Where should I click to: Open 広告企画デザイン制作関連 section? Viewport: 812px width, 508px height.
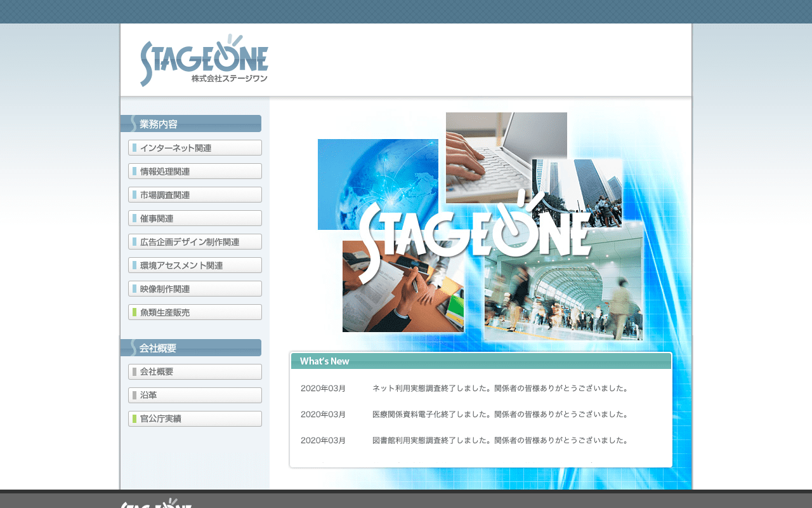pos(195,242)
